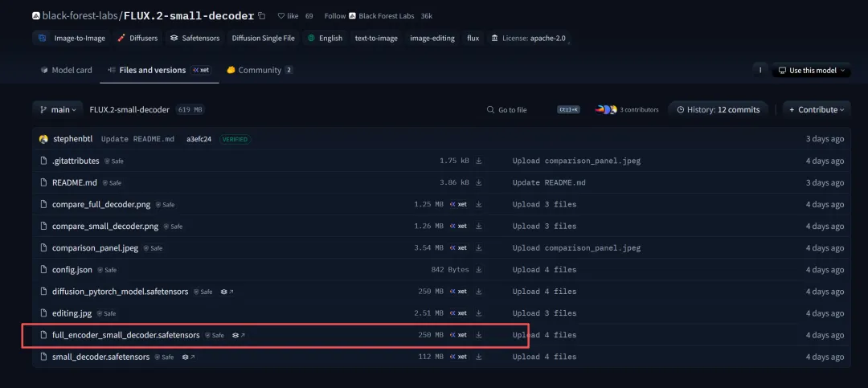Screen dimensions: 868x388
Task: Click the Safe badge on editing.jpg
Action: click(x=106, y=314)
